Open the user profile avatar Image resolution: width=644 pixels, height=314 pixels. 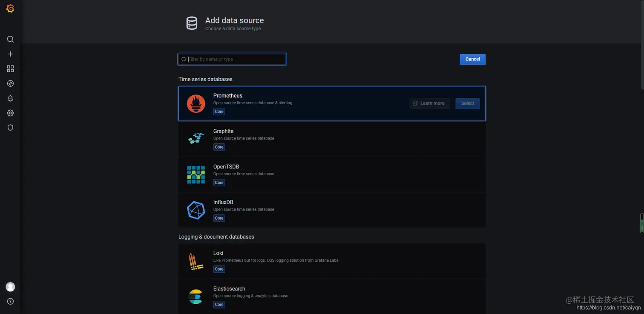tap(10, 287)
